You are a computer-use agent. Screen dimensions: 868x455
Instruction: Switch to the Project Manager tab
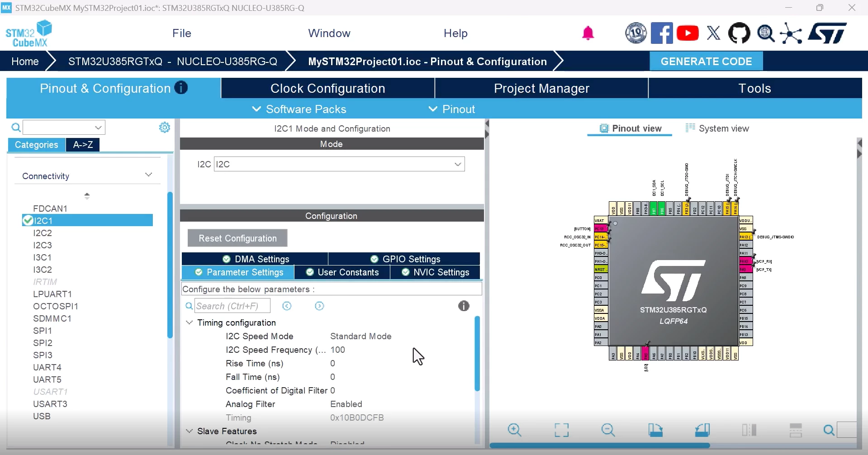tap(541, 88)
